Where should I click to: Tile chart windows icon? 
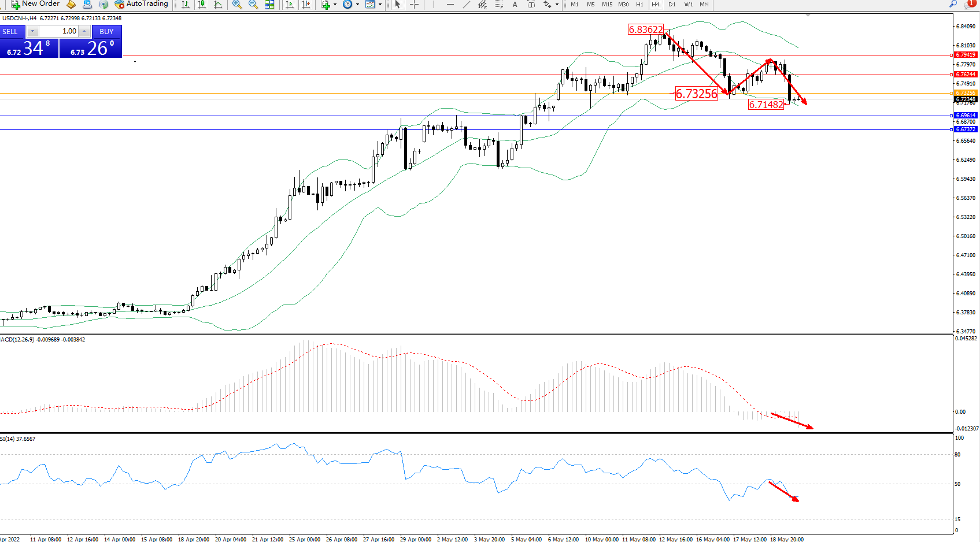click(269, 5)
